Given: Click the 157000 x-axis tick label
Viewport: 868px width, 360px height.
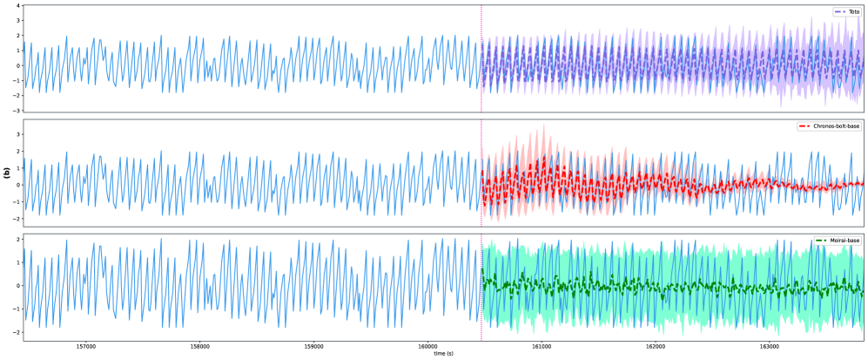Looking at the screenshot, I should click(84, 347).
